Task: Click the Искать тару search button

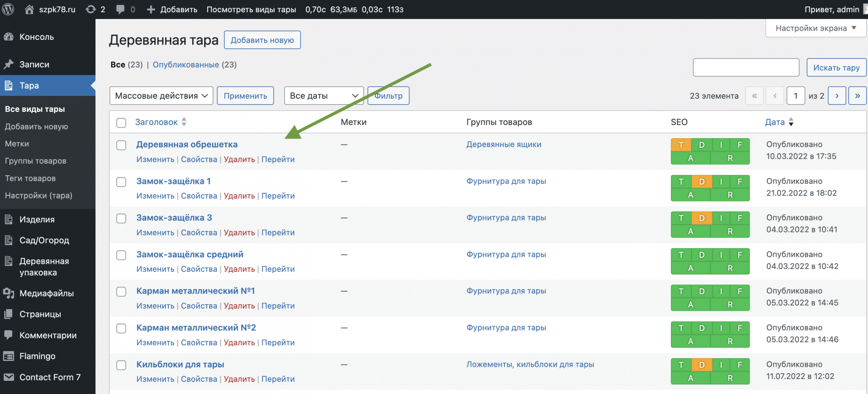Action: point(836,67)
